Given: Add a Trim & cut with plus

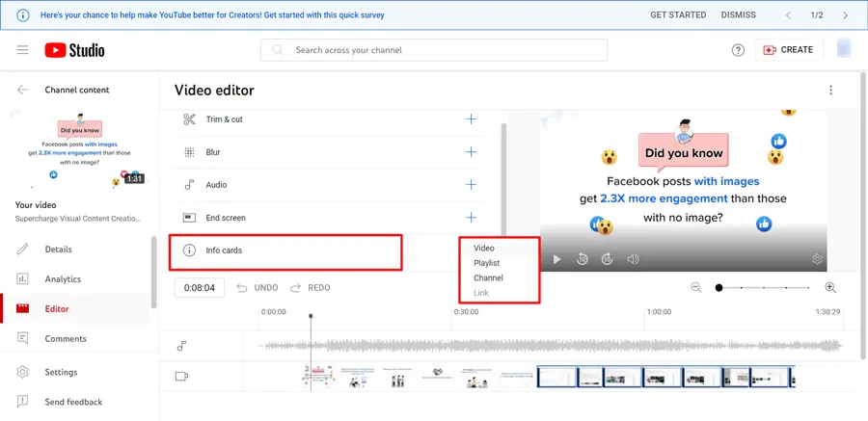Looking at the screenshot, I should coord(471,119).
